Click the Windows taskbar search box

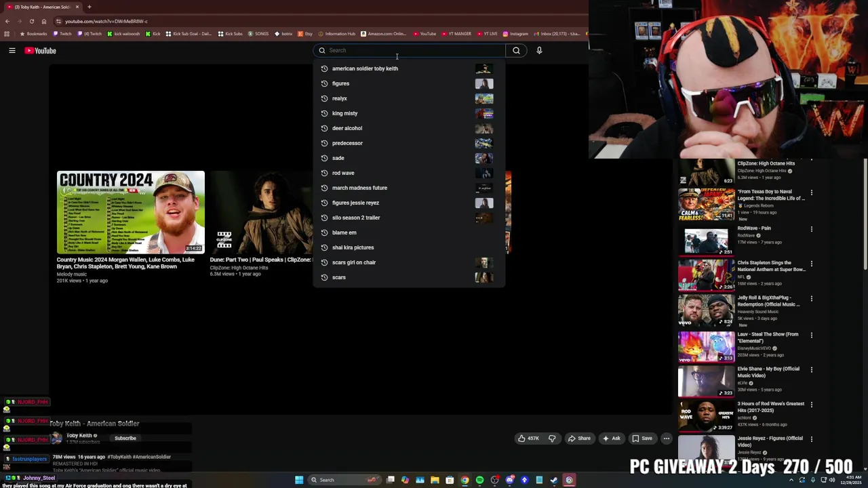[x=344, y=480]
